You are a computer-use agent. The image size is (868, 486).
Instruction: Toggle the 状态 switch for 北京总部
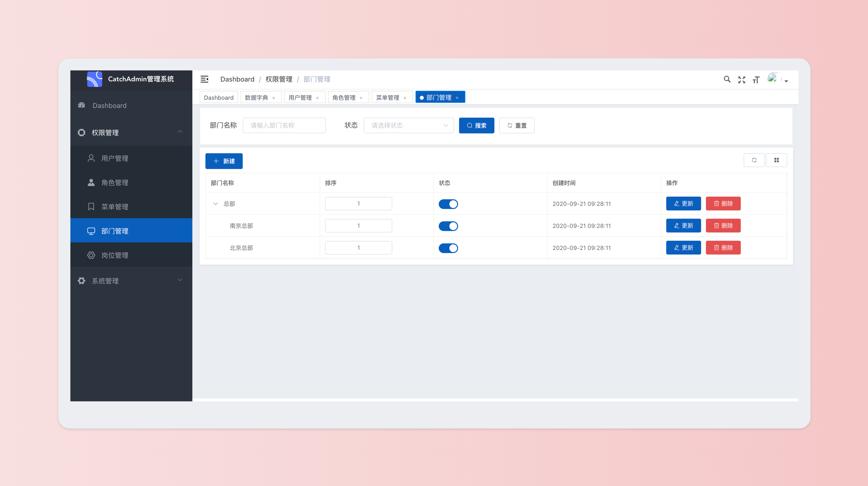coord(448,248)
